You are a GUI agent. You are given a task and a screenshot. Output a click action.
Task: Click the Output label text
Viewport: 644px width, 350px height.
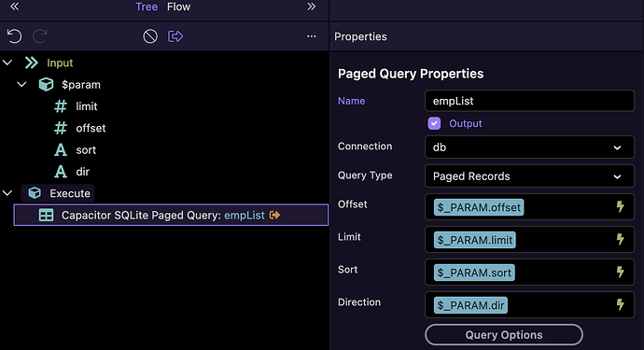[466, 123]
